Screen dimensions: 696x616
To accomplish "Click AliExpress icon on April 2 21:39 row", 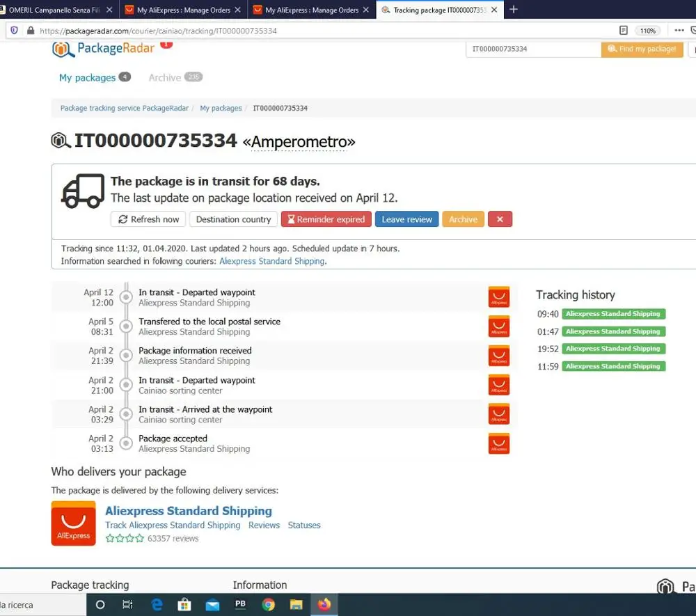I will 499,356.
